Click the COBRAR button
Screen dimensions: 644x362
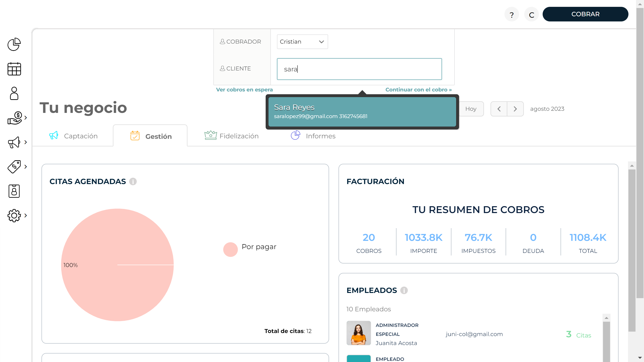click(x=585, y=14)
